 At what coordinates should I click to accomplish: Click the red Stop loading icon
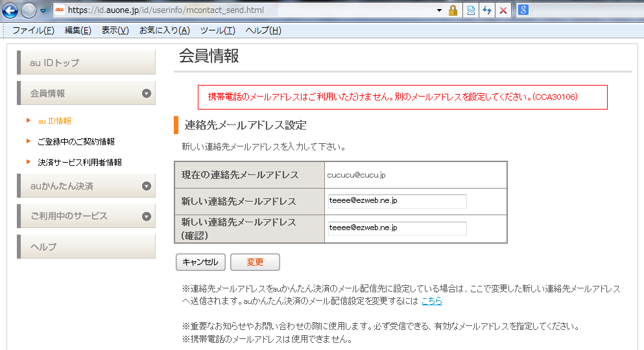coord(503,10)
